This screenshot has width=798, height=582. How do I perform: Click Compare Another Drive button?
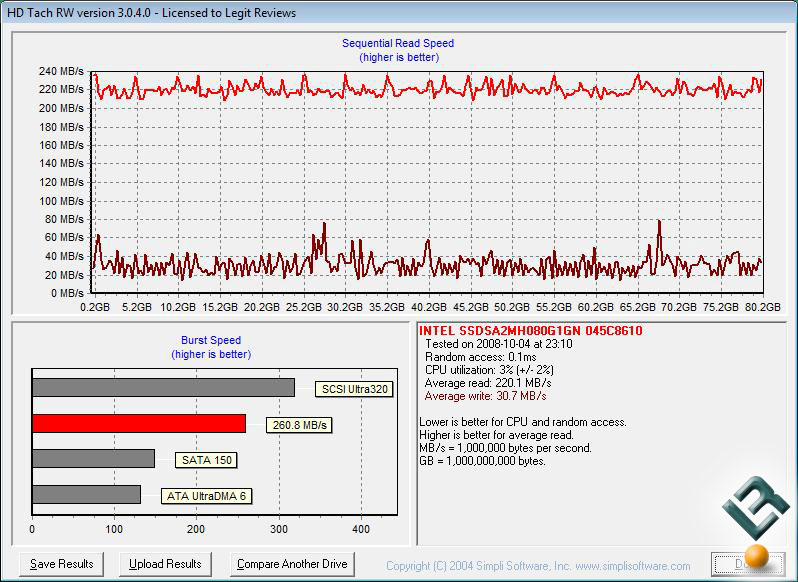pyautogui.click(x=292, y=564)
